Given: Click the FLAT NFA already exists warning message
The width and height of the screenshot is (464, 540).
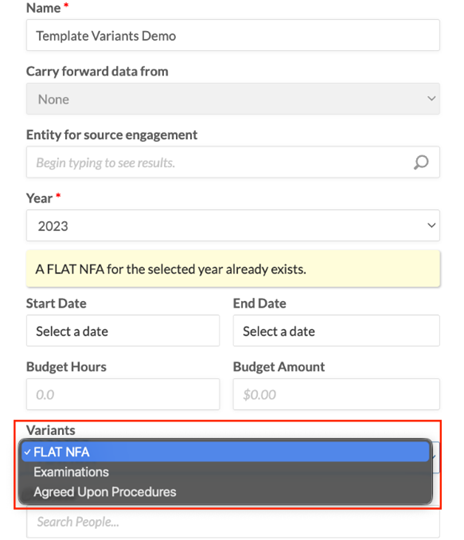Looking at the screenshot, I should coord(233,269).
